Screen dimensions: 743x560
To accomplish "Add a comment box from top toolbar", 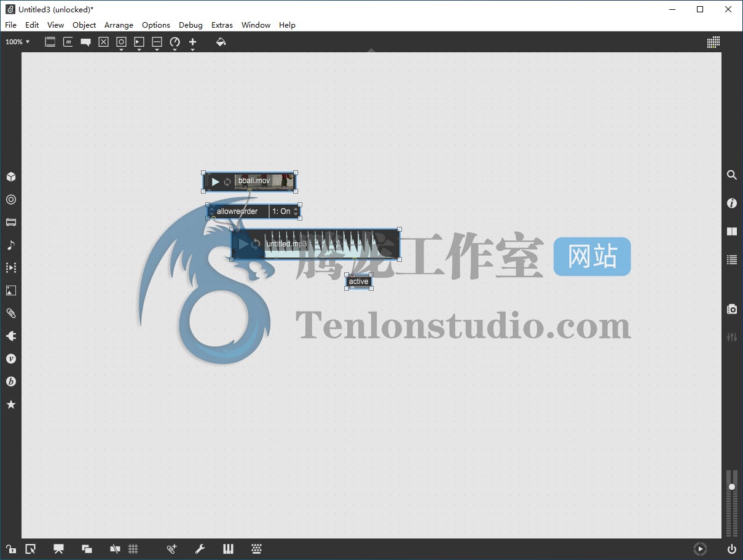I will [x=85, y=42].
